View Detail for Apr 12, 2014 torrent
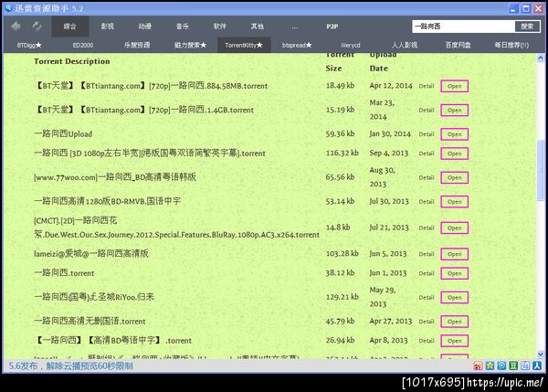548x392 pixels. [427, 86]
